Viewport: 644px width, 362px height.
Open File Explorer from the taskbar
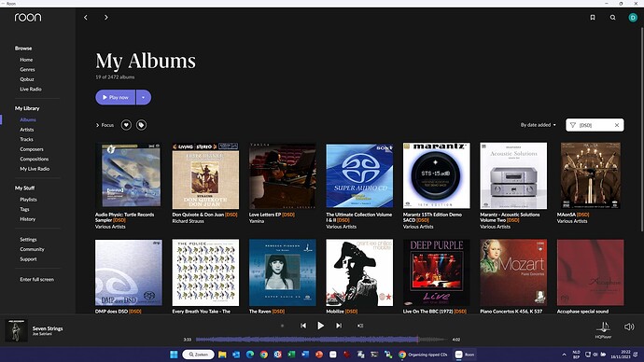[x=222, y=355]
